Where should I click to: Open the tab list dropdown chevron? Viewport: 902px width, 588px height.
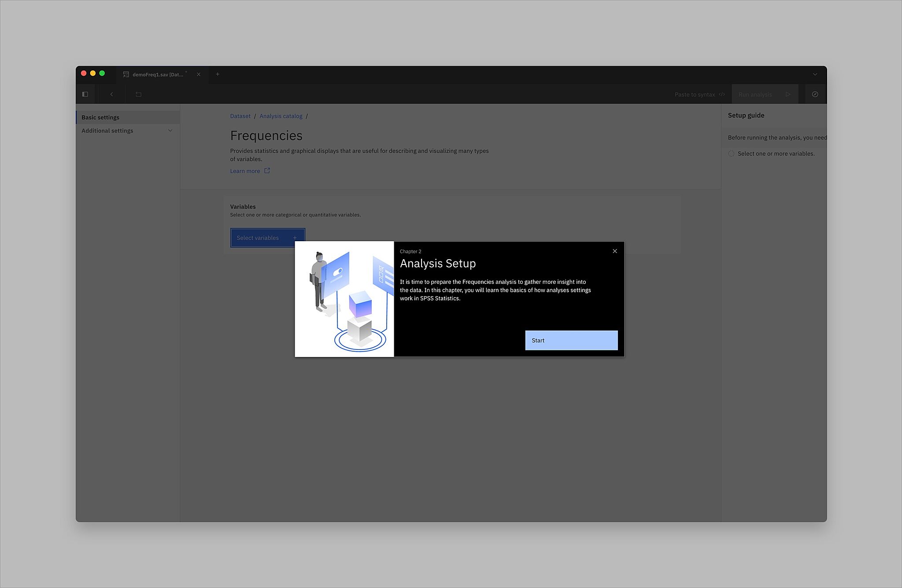tap(815, 74)
